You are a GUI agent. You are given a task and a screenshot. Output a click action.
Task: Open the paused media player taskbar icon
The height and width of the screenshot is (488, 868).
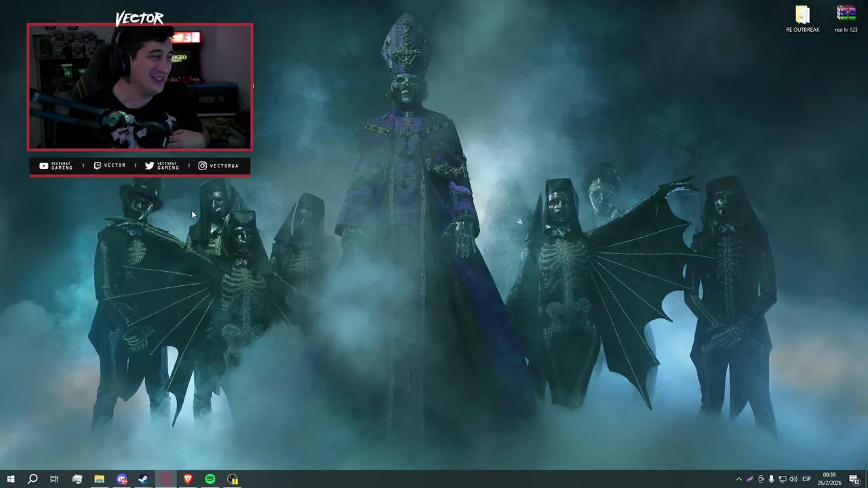[233, 479]
